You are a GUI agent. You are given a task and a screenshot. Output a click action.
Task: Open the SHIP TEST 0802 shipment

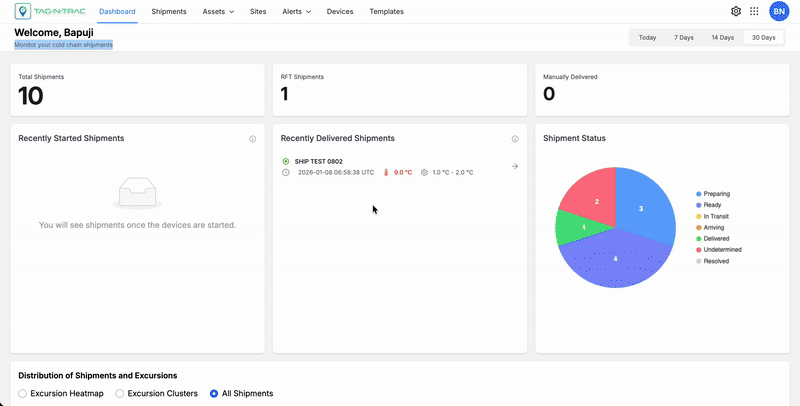coord(318,161)
